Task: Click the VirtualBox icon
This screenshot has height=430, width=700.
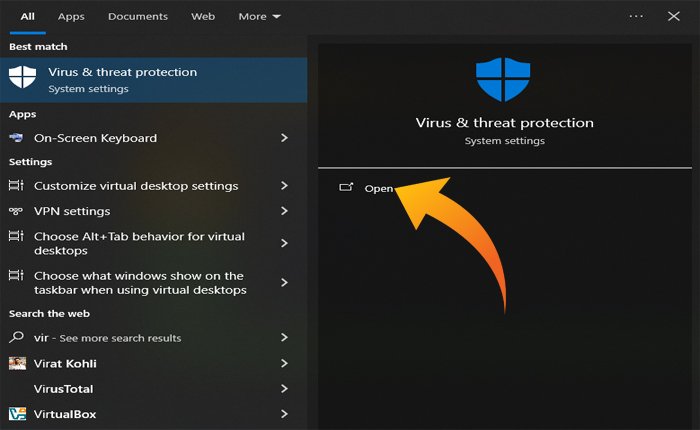Action: pos(17,413)
